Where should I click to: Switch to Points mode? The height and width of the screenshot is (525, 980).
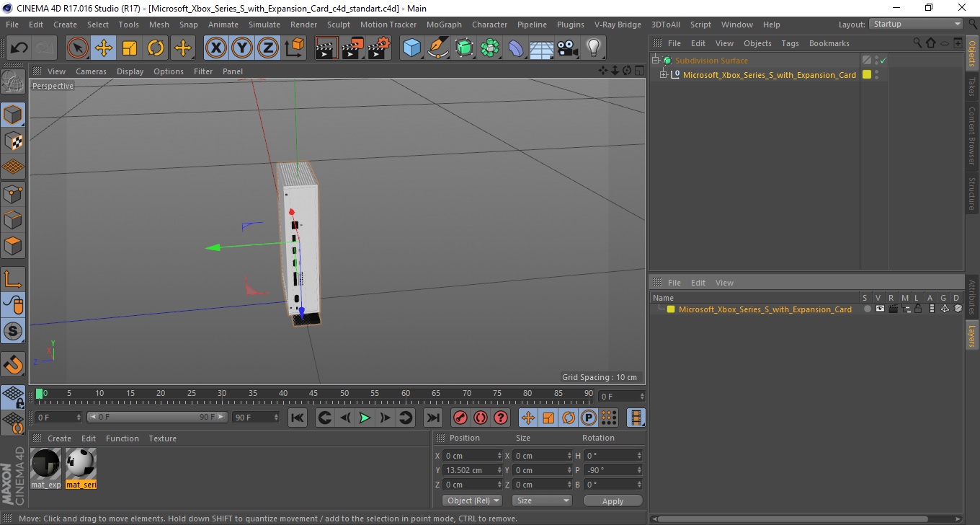(13, 193)
